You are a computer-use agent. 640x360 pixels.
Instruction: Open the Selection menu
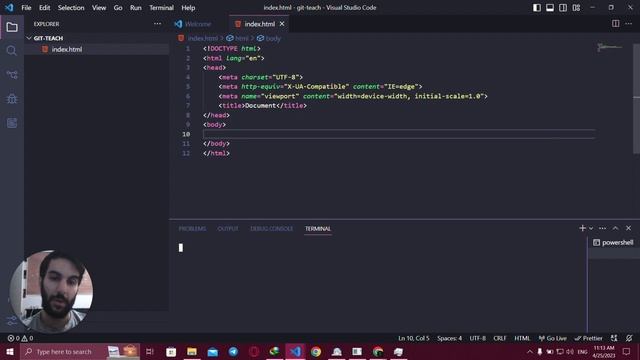71,8
